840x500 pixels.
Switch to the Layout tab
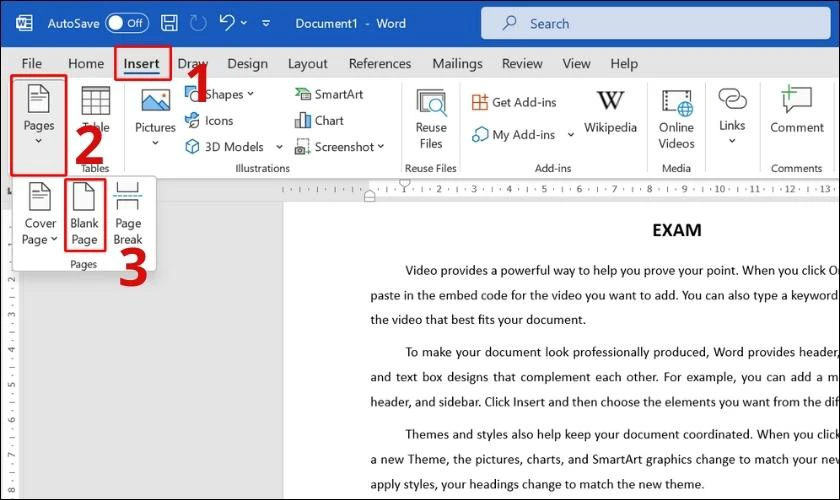point(308,63)
